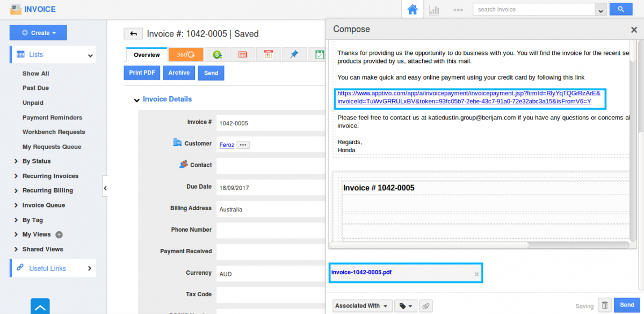Viewport: 644px width, 314px height.
Task: Open the search options dropdown arrow
Action: 601,10
